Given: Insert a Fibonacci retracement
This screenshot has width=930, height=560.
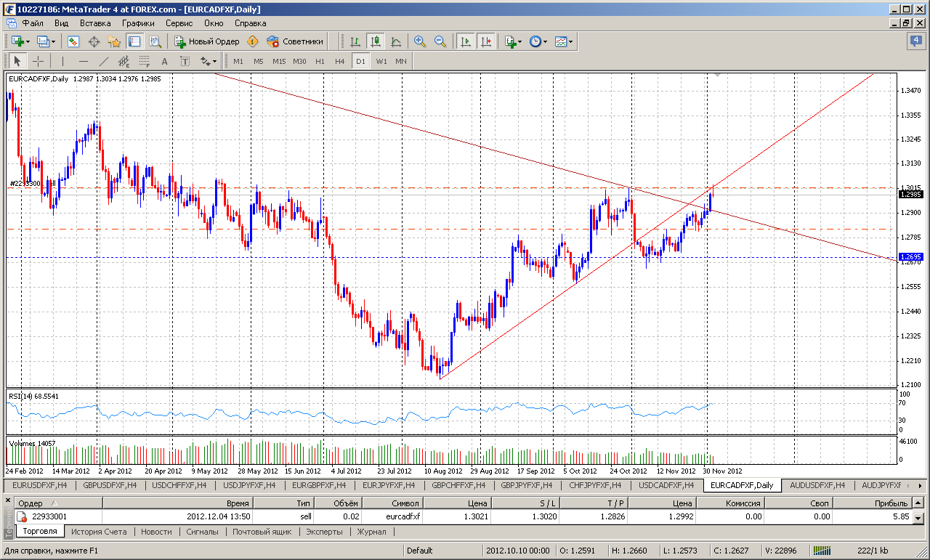Looking at the screenshot, I should [144, 61].
